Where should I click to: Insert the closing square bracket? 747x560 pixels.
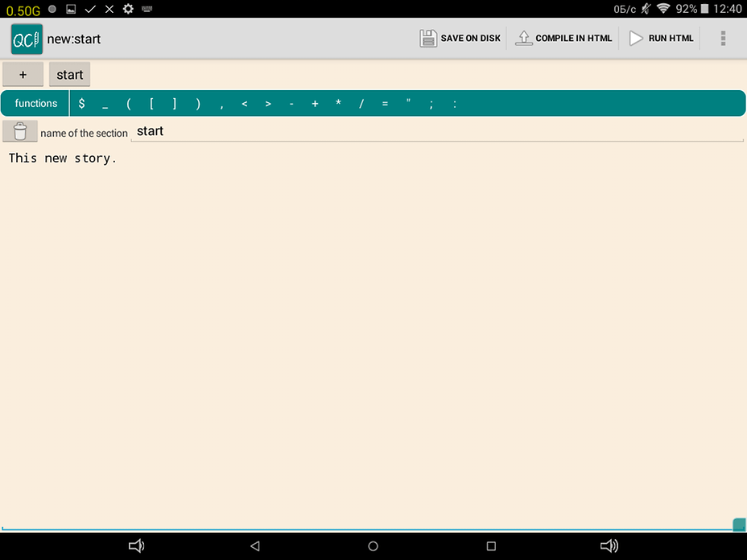pos(175,103)
